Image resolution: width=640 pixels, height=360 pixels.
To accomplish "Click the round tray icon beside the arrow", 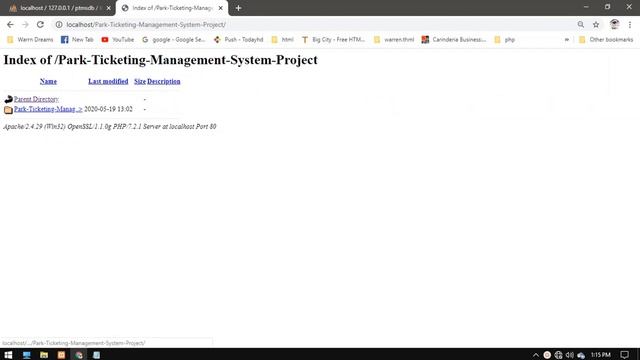I will pyautogui.click(x=547, y=355).
